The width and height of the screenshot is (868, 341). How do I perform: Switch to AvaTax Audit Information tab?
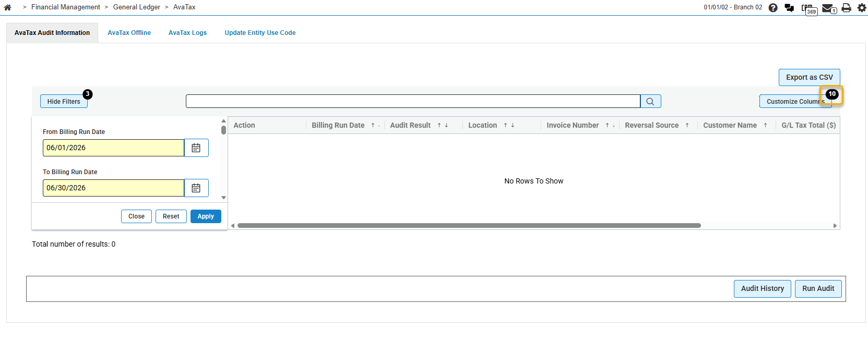[x=52, y=33]
